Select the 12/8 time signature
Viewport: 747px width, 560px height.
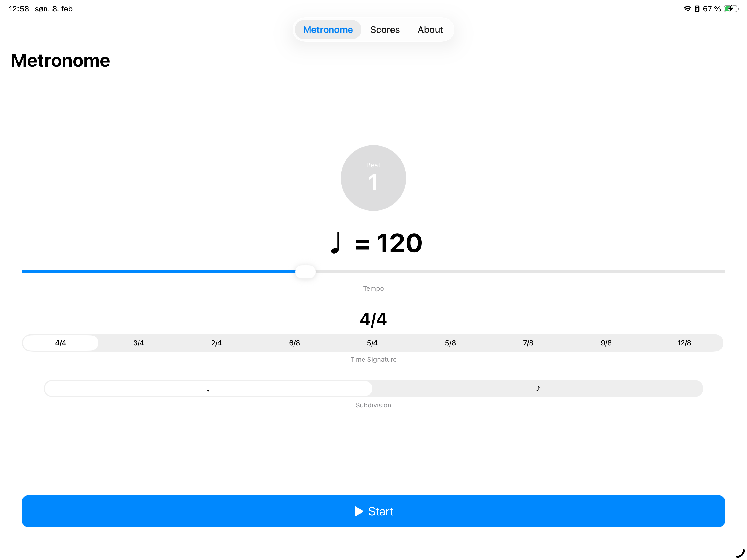(x=684, y=343)
